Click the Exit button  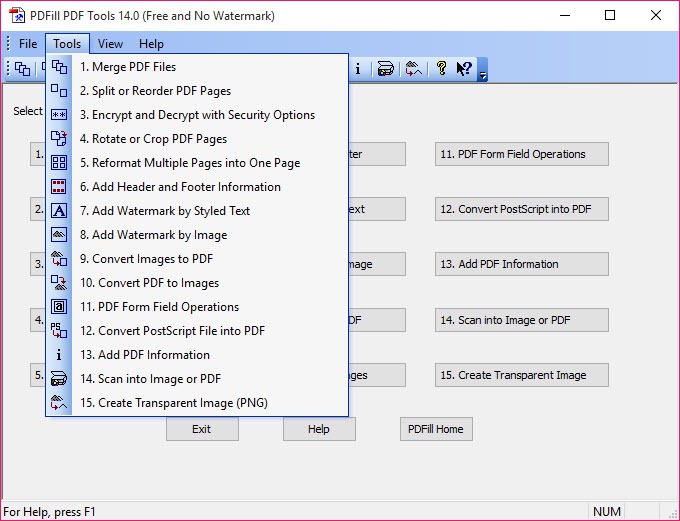(202, 429)
